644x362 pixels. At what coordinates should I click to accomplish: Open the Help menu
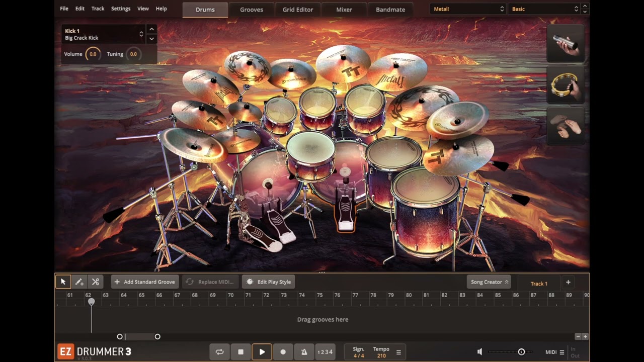(x=161, y=9)
